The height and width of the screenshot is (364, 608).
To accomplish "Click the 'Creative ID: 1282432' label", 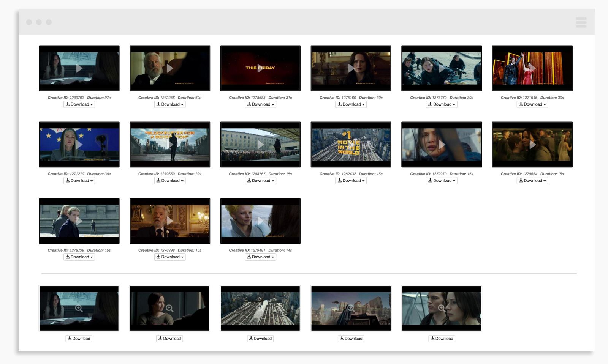I will (338, 174).
